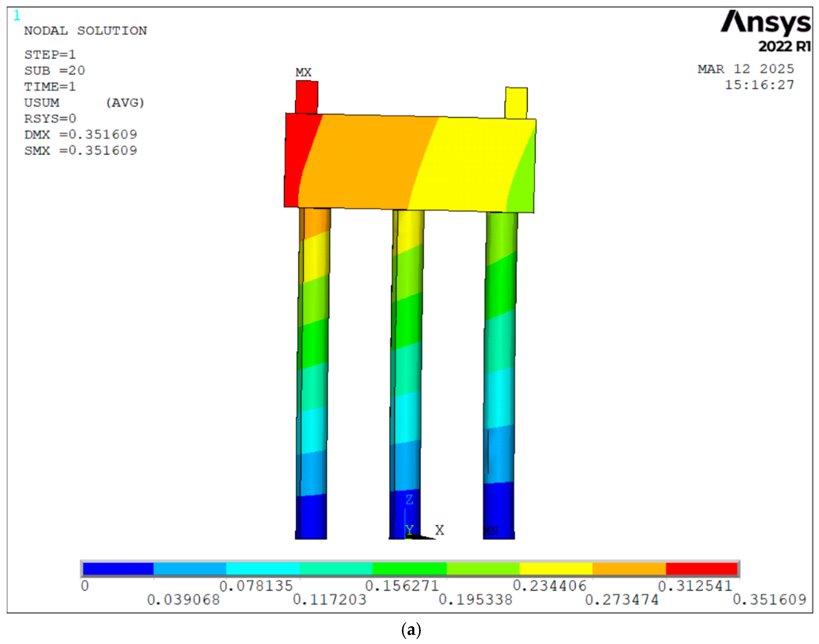This screenshot has width=819, height=644.
Task: Click the orange legend color segment
Action: [629, 569]
